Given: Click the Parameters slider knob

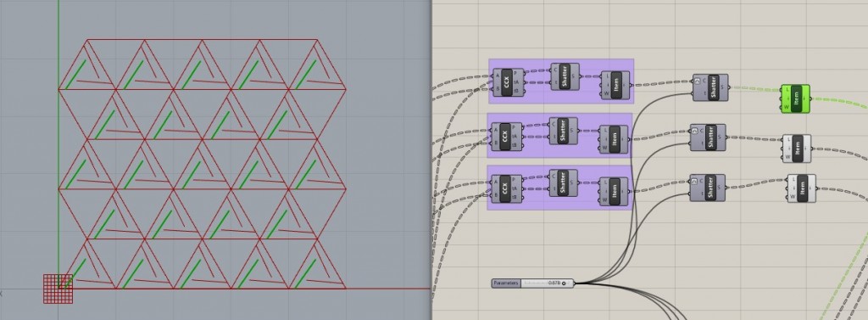Looking at the screenshot, I should click(564, 284).
